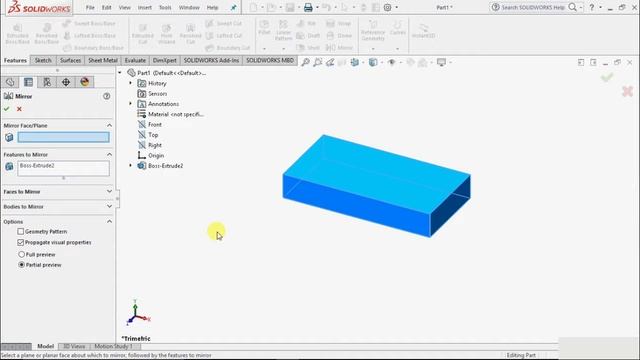Switch to the Evaluate tab
Image resolution: width=640 pixels, height=360 pixels.
point(135,60)
